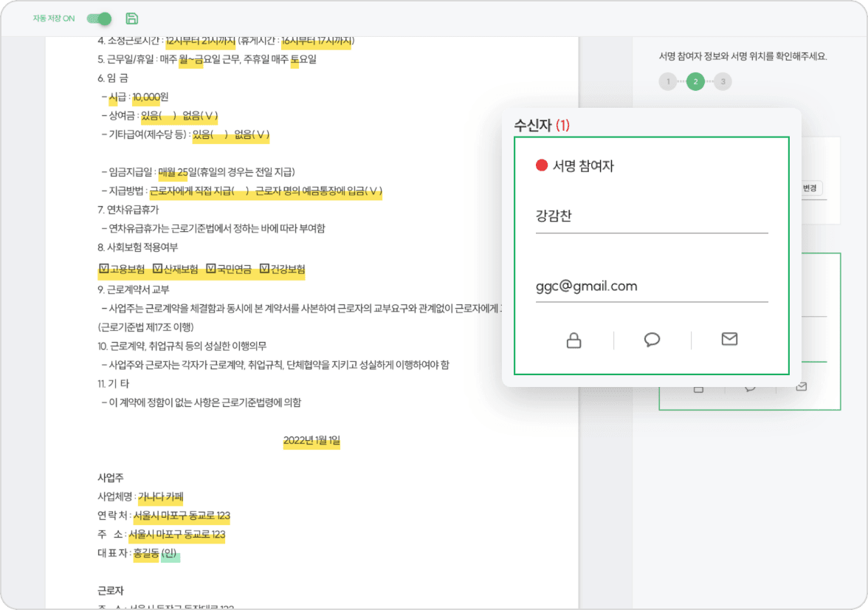Go back to step 1 in the stepper

tap(668, 81)
